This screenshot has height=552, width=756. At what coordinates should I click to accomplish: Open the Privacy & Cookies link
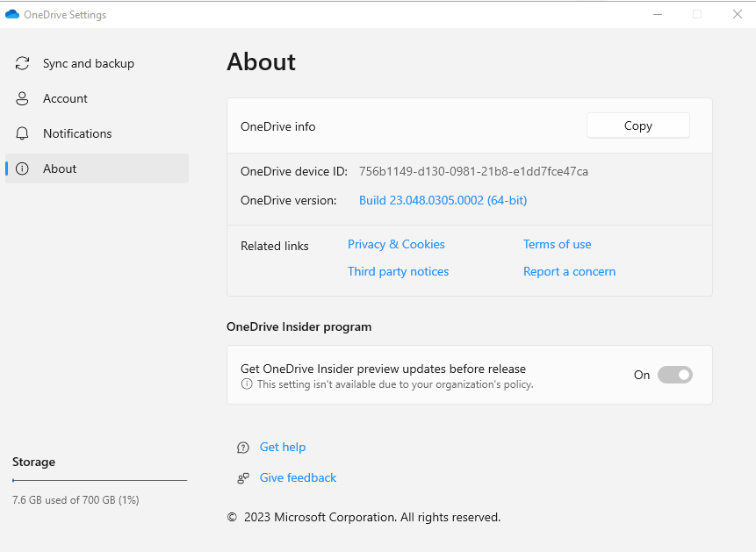[x=396, y=245]
